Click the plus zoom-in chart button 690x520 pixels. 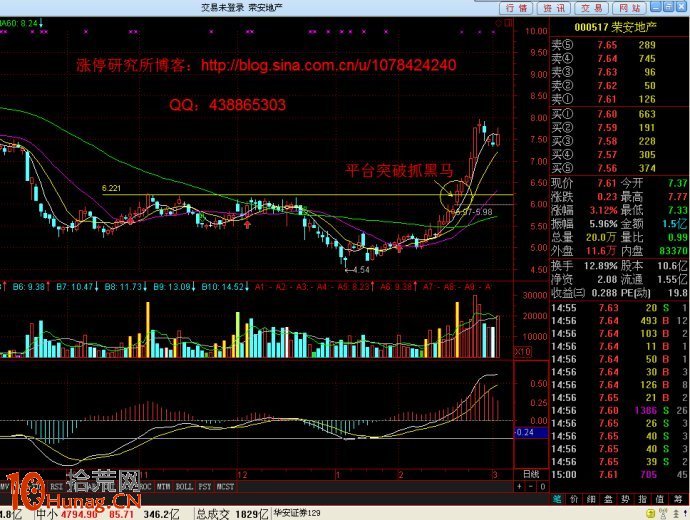(x=520, y=487)
